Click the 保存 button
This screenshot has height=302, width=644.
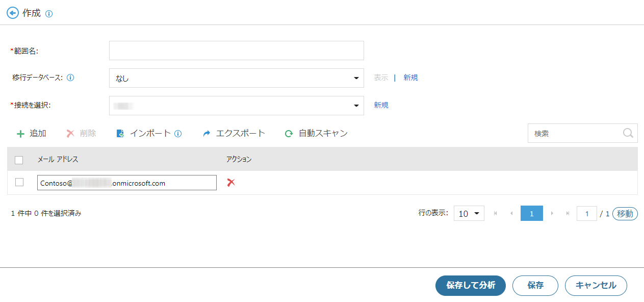pyautogui.click(x=535, y=286)
